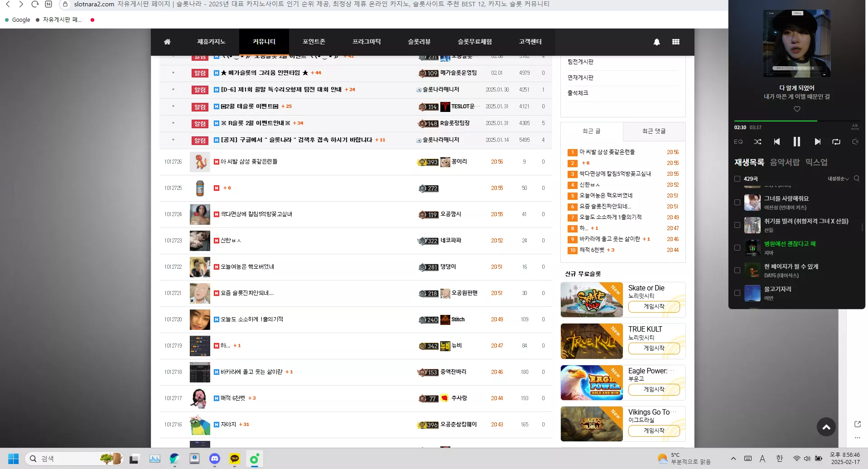Start the Skate or Die game

coord(654,307)
